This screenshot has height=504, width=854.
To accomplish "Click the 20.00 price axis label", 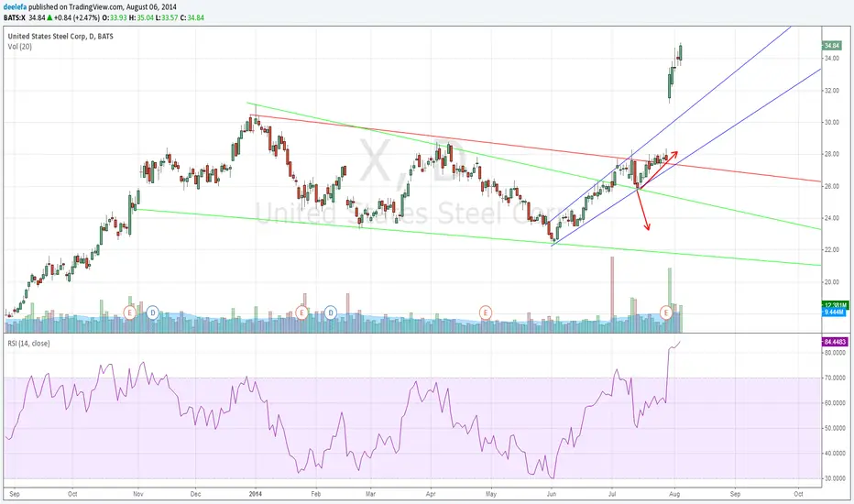I will (x=831, y=282).
